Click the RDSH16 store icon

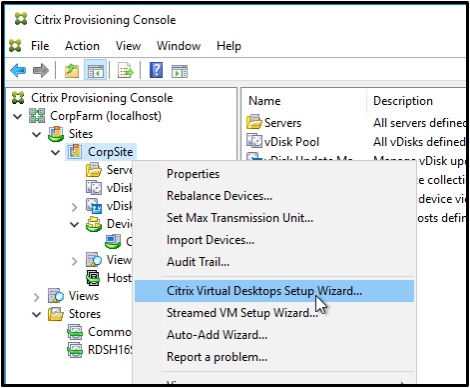75,350
